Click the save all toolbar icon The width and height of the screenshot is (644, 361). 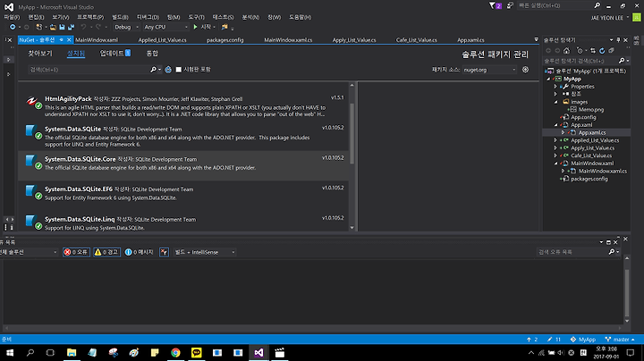pyautogui.click(x=71, y=27)
